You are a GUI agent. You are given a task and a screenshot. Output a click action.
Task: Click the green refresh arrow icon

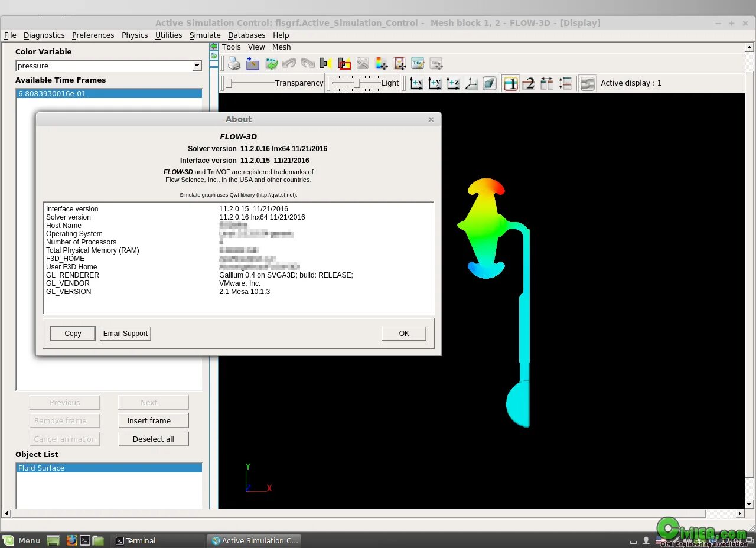tap(271, 64)
